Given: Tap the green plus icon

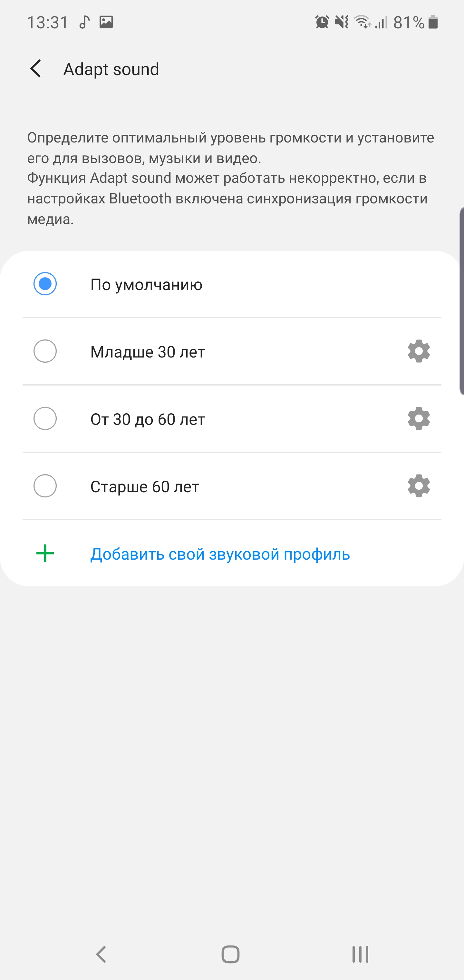Looking at the screenshot, I should (x=45, y=554).
